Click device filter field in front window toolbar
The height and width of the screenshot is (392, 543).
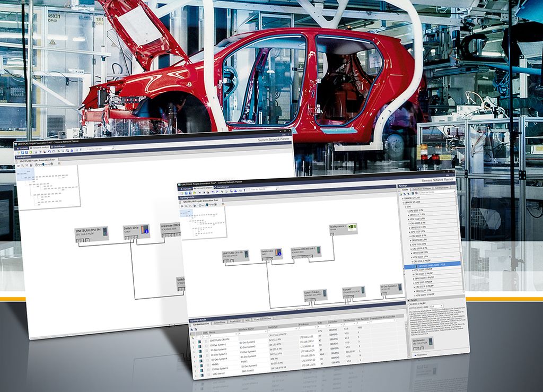pos(263,189)
